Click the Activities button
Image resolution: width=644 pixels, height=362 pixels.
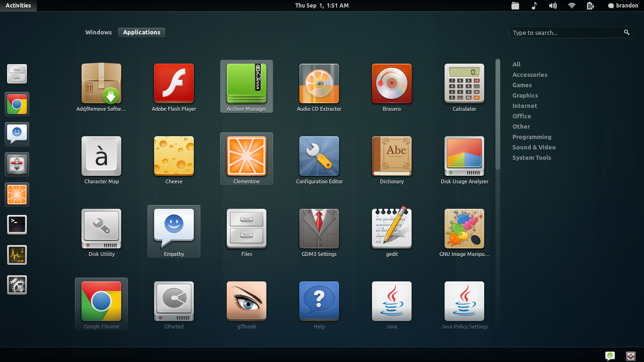18,6
